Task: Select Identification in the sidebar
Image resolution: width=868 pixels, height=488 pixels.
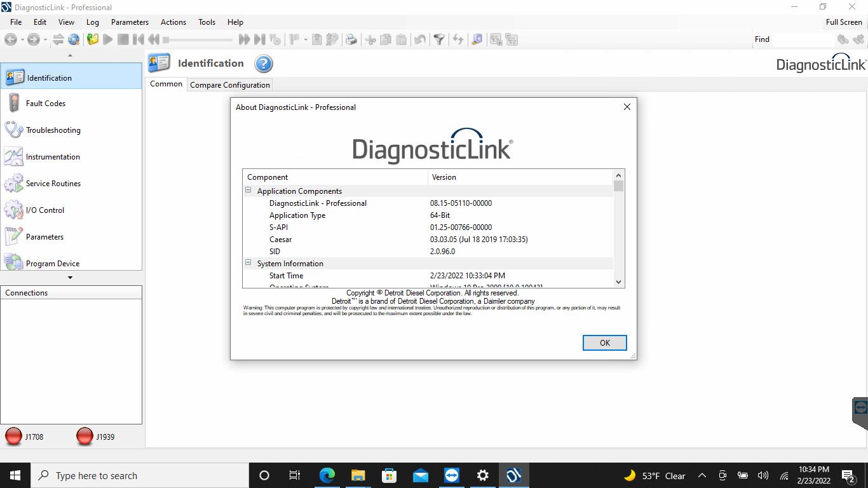Action: (71, 77)
